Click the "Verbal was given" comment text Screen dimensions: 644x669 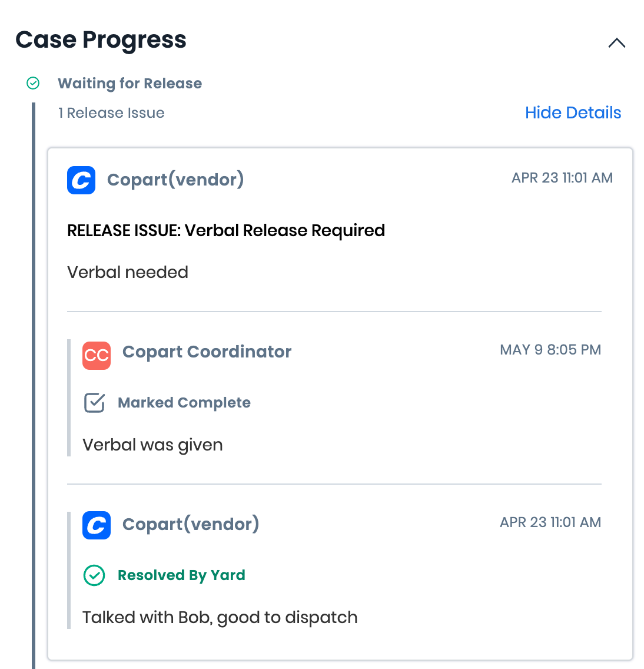pos(152,445)
